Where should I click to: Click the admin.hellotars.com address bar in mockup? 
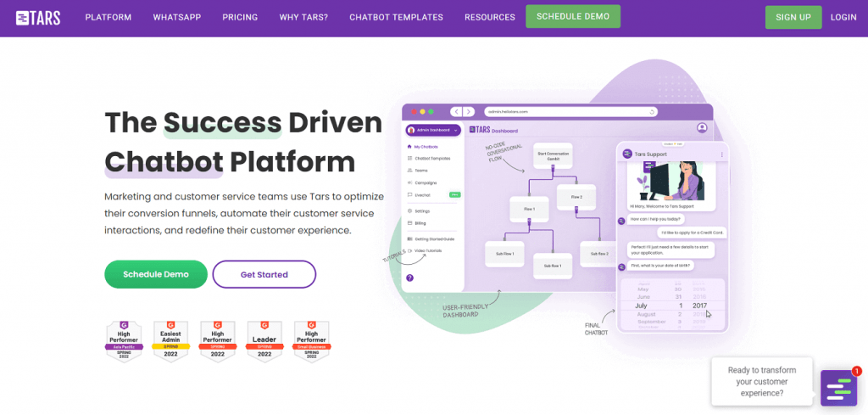tap(570, 111)
